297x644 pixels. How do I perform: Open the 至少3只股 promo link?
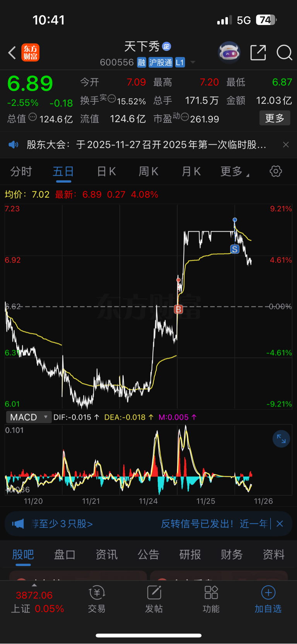pos(62,524)
